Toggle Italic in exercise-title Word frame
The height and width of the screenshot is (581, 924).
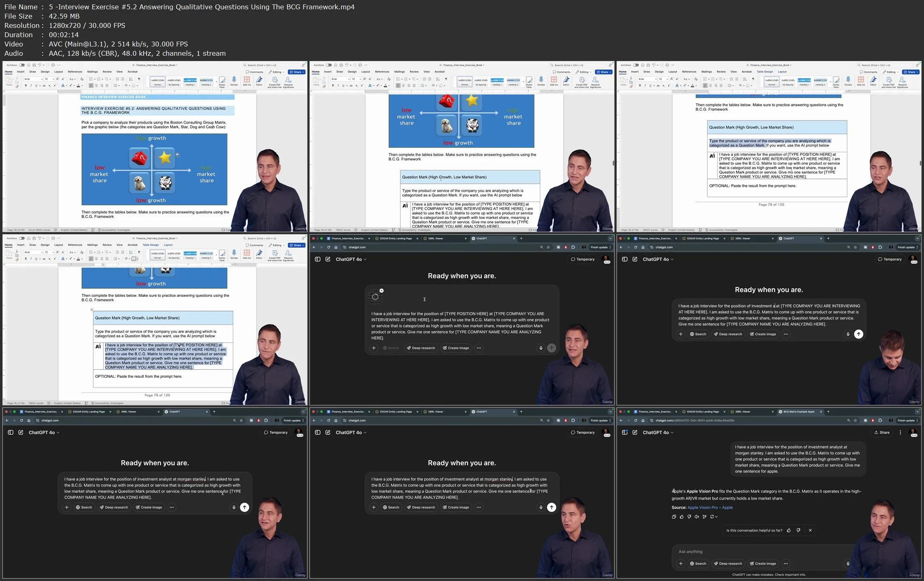coord(31,86)
